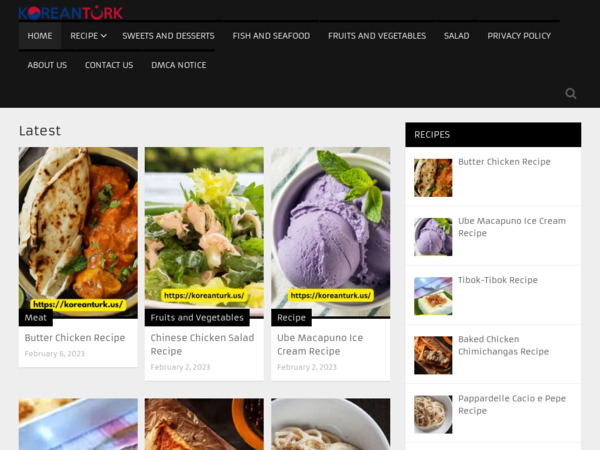Open Pappardelle Cacio e Pepe Recipe link
The height and width of the screenshot is (450, 600).
tap(512, 404)
